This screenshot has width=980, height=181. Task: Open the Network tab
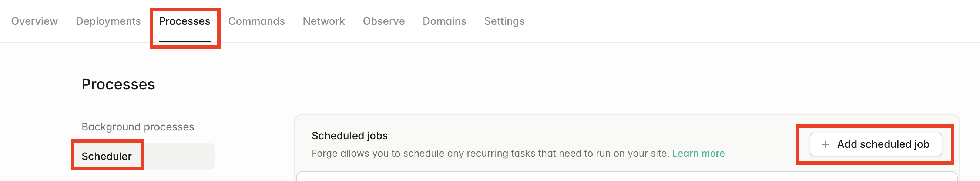click(324, 21)
